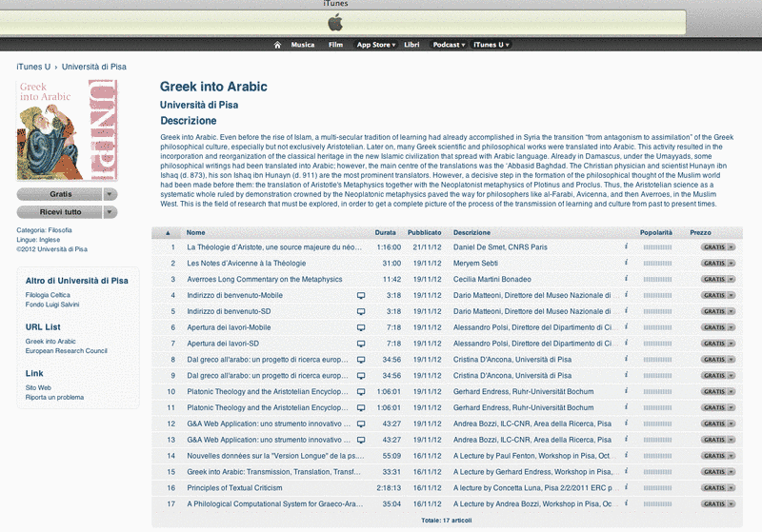
Task: Open the App Store dropdown in the navigation bar
Action: 375,45
